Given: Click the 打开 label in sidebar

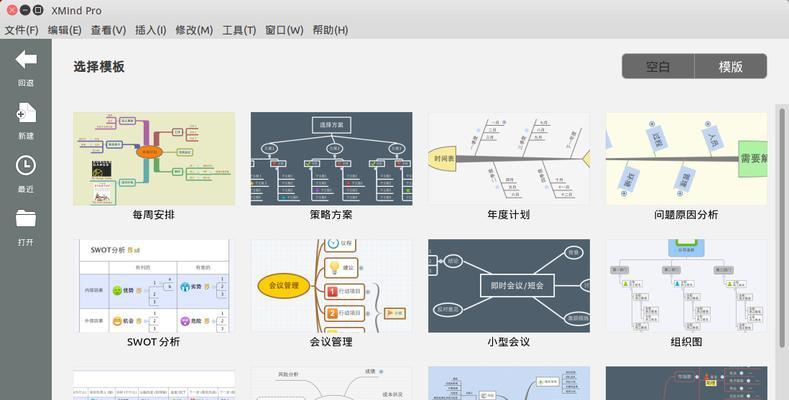Looking at the screenshot, I should point(26,242).
